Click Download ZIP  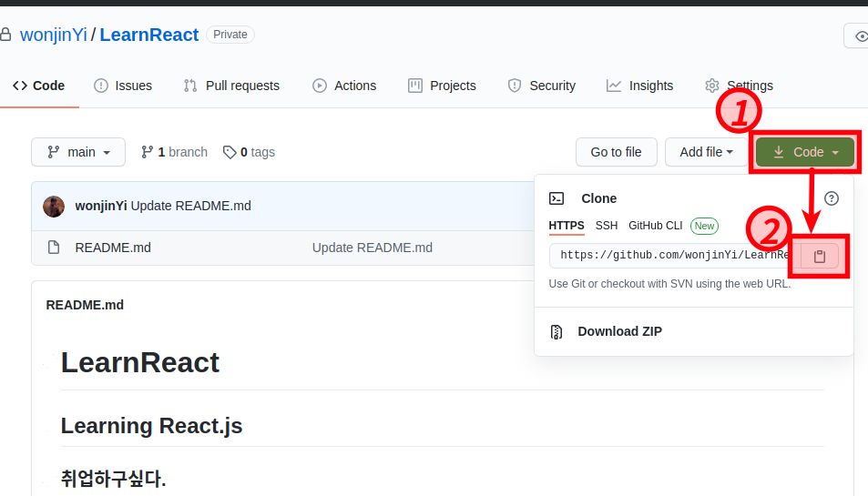[x=619, y=331]
